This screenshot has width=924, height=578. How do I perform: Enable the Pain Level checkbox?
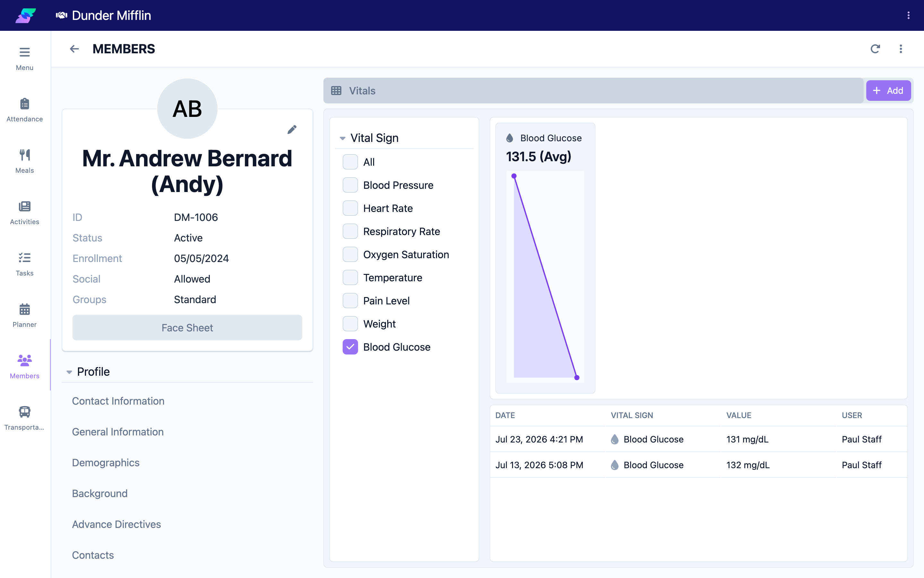coord(350,301)
